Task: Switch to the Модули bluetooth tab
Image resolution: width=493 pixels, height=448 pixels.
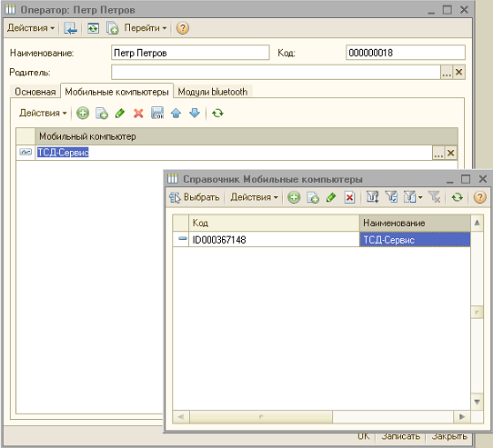Action: pyautogui.click(x=213, y=92)
